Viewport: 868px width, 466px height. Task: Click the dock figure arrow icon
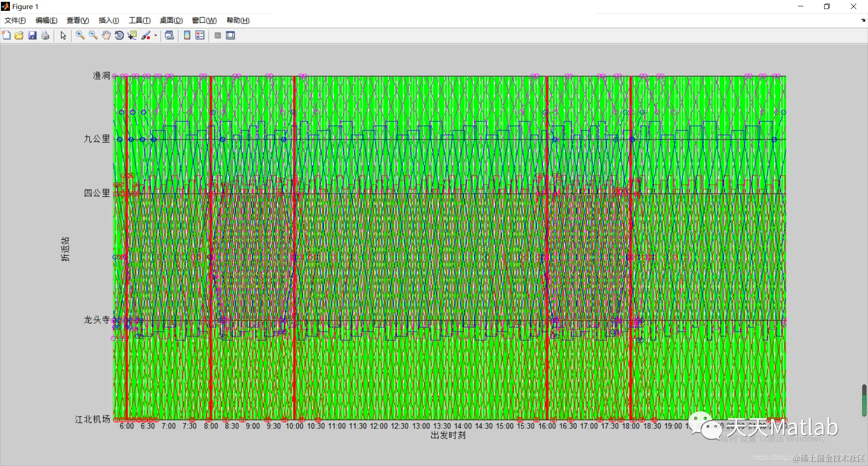pyautogui.click(x=863, y=20)
